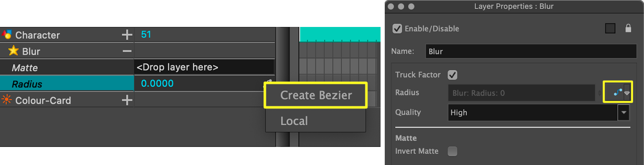Select the Radius parameter row

tap(67, 84)
